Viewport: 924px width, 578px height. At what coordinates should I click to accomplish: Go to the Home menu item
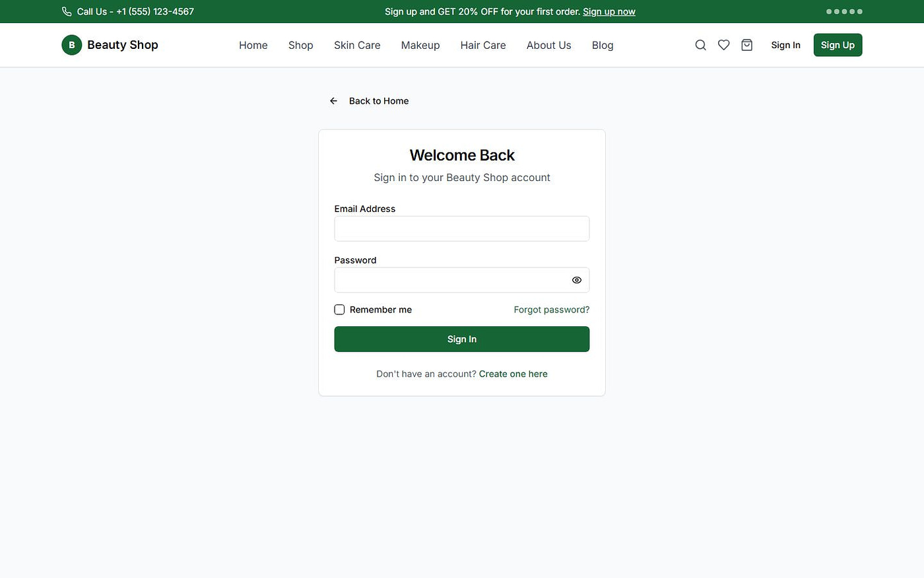coord(253,45)
